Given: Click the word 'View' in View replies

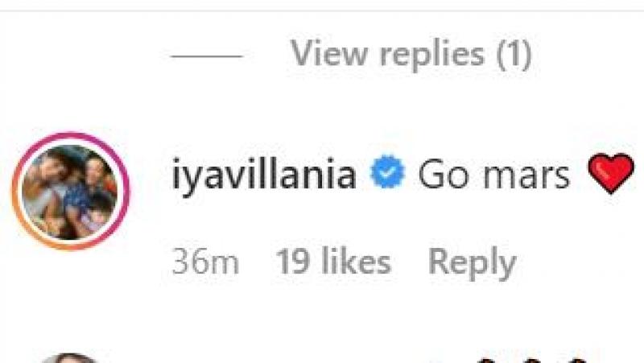Looking at the screenshot, I should point(329,53).
